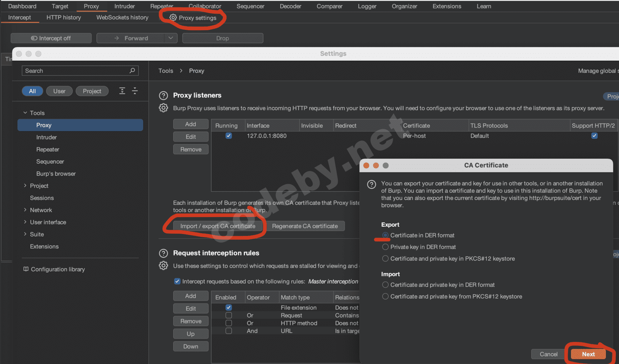
Task: Click the Request interception rules gear icon
Action: pos(164,266)
